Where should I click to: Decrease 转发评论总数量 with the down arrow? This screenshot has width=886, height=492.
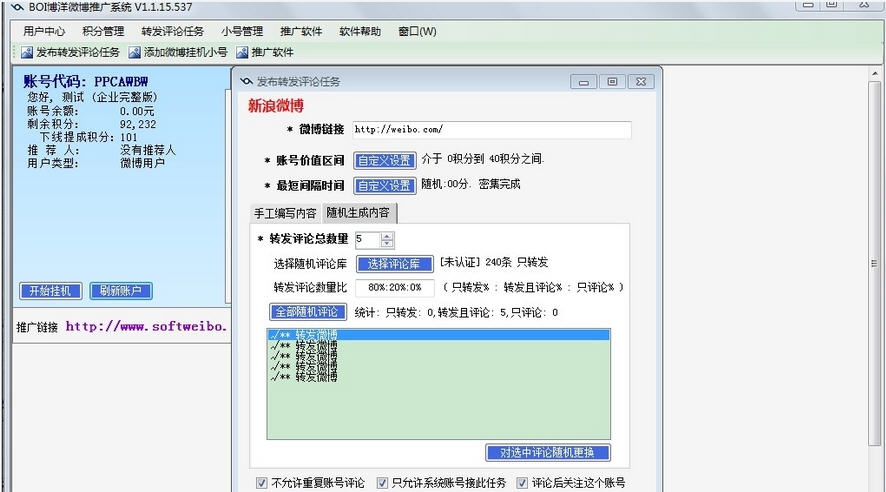point(387,243)
